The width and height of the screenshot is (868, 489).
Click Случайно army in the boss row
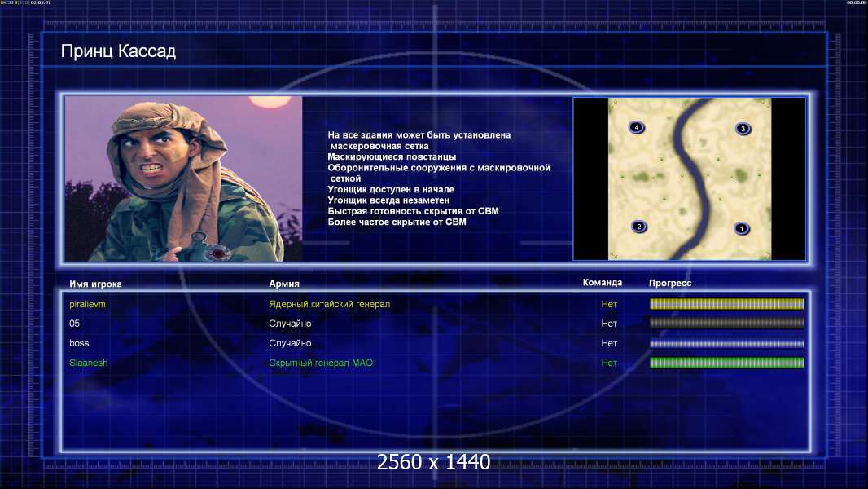click(x=290, y=343)
